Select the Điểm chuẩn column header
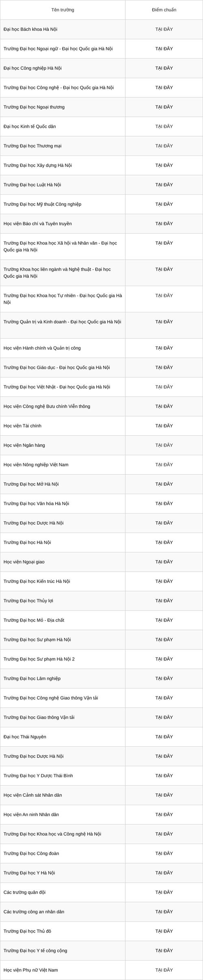The image size is (203, 980). pos(164,10)
